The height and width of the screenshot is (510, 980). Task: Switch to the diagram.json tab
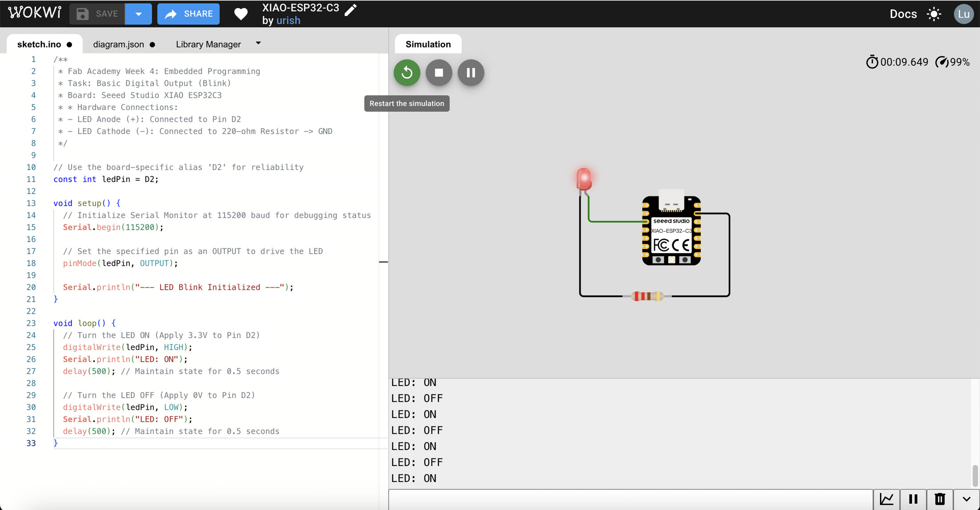point(118,44)
